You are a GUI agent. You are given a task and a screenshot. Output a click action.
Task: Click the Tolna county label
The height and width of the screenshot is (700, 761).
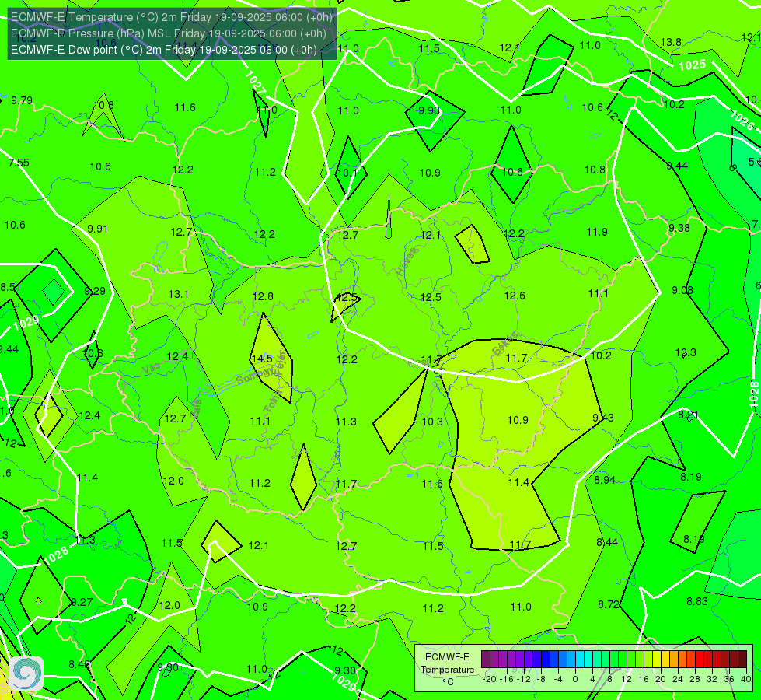(272, 401)
